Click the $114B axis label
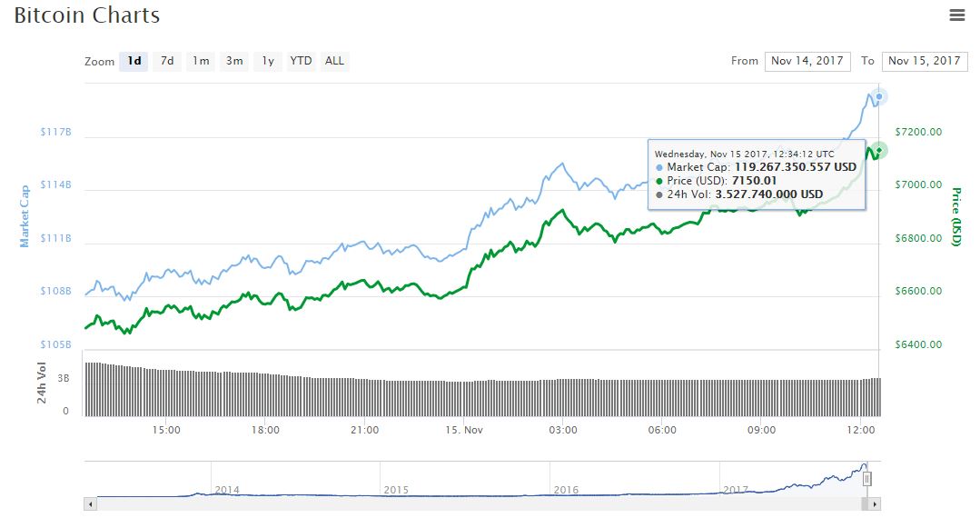Image resolution: width=980 pixels, height=518 pixels. pos(55,184)
